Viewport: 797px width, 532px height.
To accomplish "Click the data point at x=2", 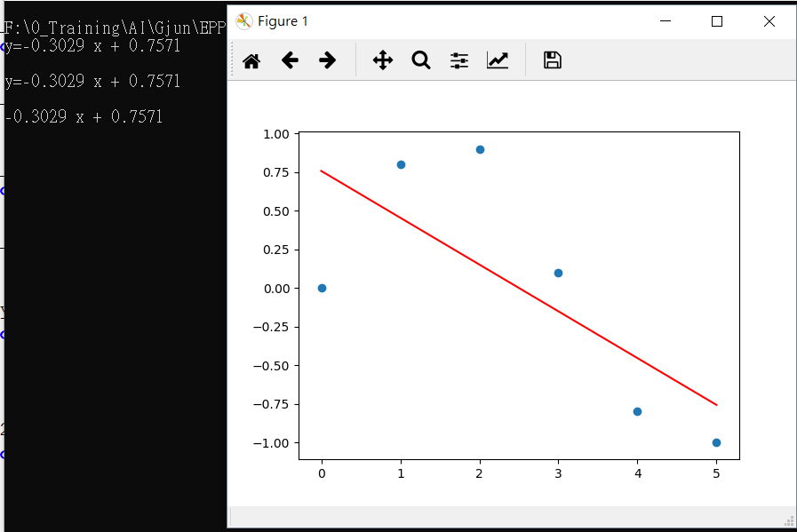I will point(480,149).
